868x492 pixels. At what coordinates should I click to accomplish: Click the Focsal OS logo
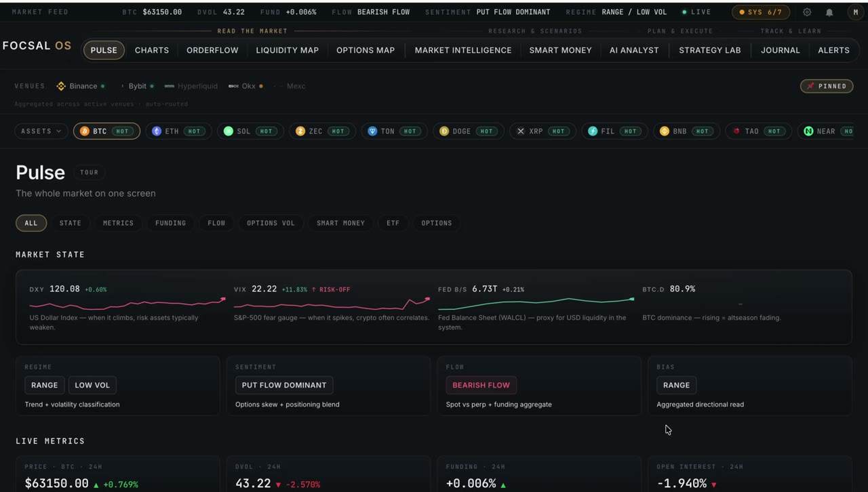37,45
